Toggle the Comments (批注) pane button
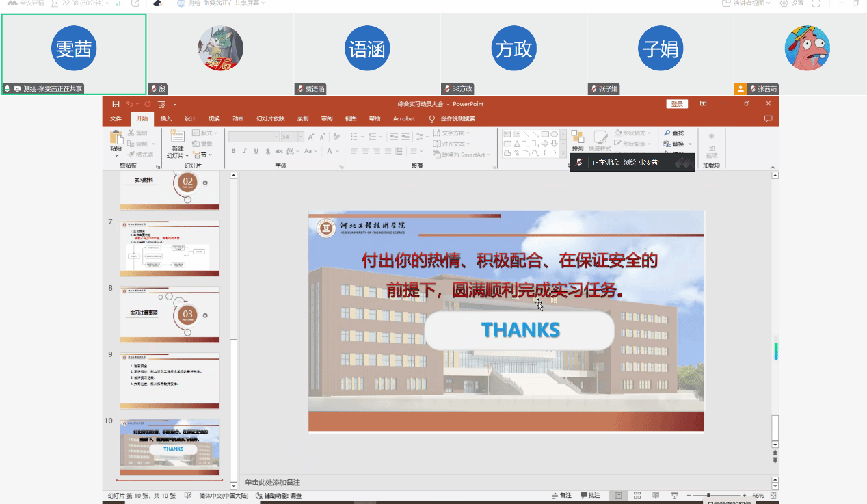Image resolution: width=867 pixels, height=504 pixels. (x=590, y=495)
